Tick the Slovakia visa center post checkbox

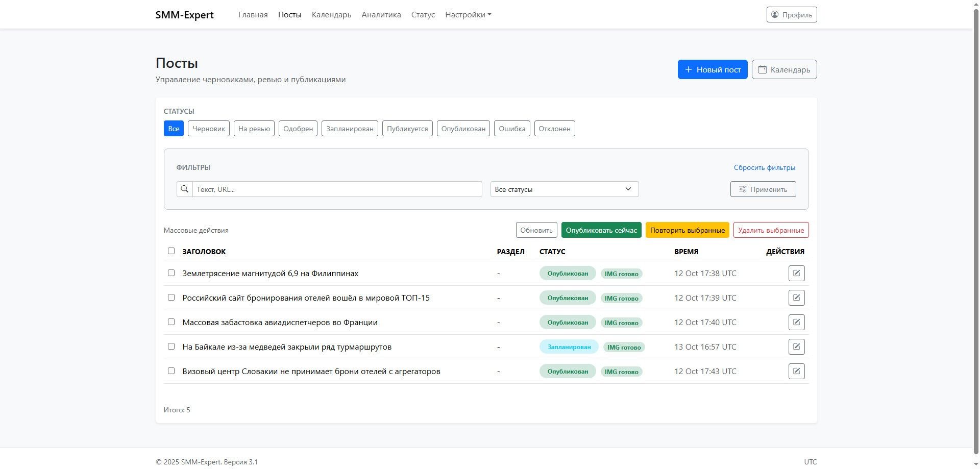pyautogui.click(x=171, y=371)
